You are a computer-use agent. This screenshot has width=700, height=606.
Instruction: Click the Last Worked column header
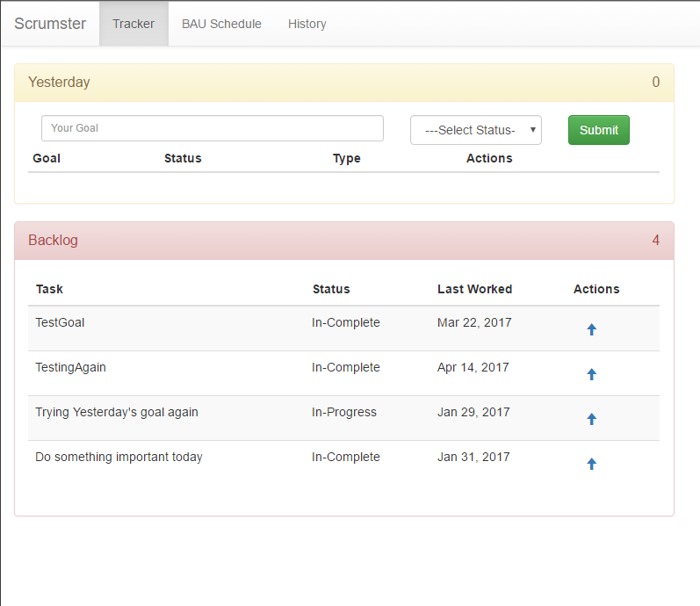[x=474, y=289]
